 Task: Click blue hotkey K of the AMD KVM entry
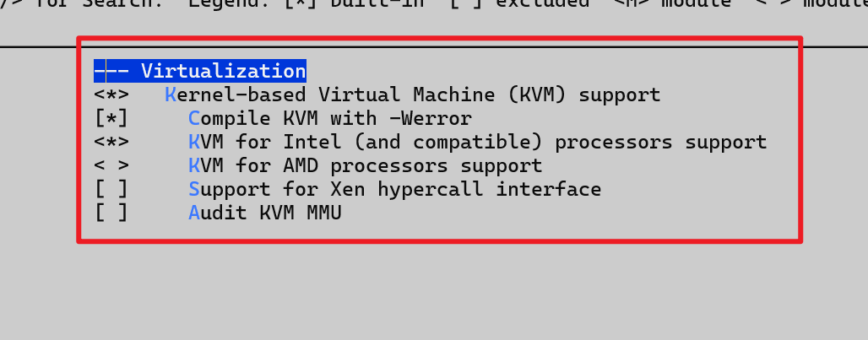(x=194, y=165)
